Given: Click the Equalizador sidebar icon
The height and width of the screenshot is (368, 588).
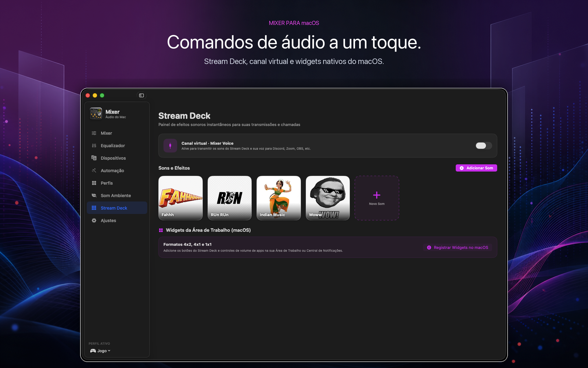Looking at the screenshot, I should [94, 146].
